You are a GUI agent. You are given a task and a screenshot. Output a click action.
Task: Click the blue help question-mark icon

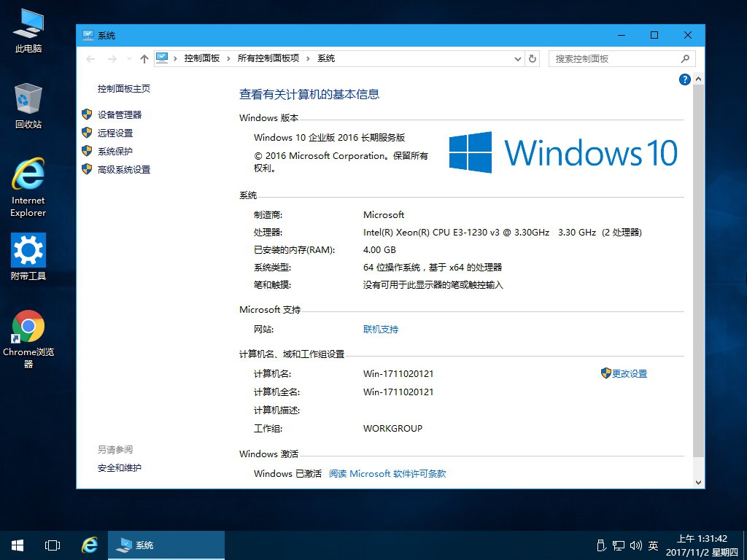pos(684,79)
